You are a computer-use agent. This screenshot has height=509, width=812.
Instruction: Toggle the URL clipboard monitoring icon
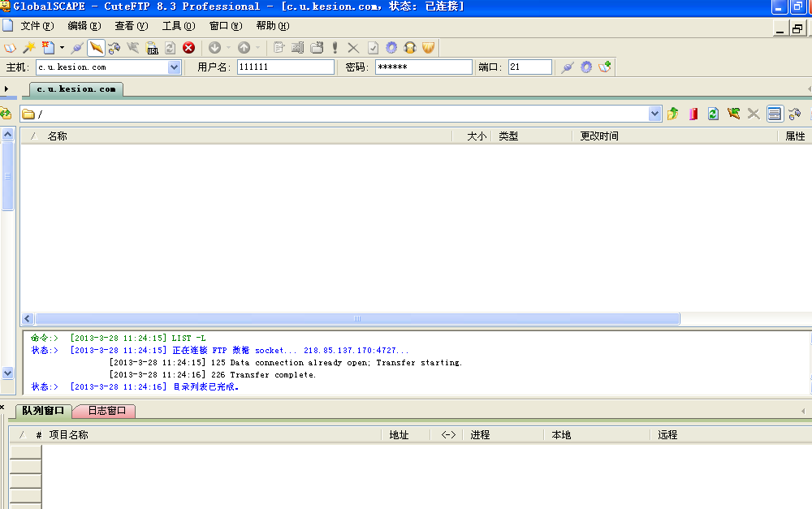(x=151, y=48)
